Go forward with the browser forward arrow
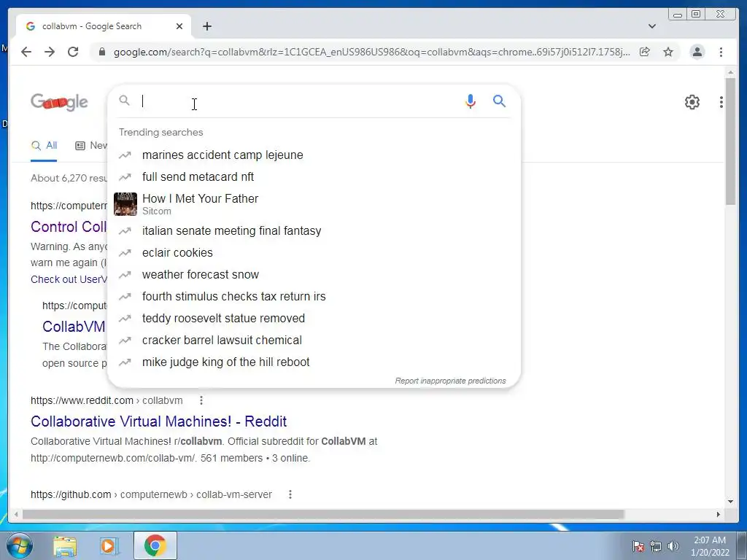747x560 pixels. (x=50, y=52)
